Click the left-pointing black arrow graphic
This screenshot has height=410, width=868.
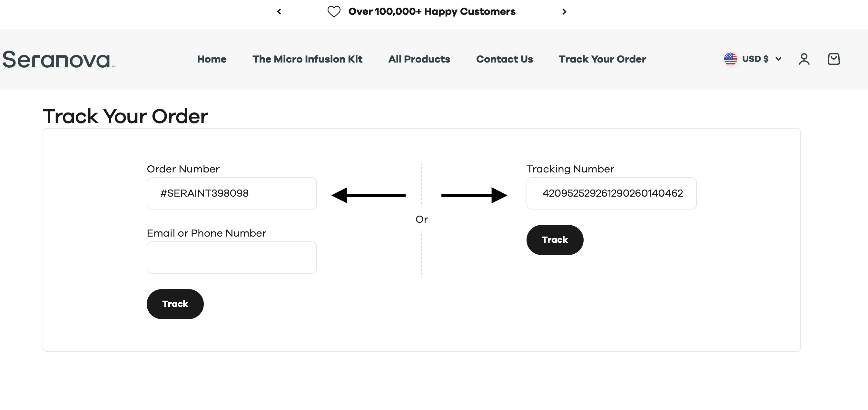tap(368, 195)
